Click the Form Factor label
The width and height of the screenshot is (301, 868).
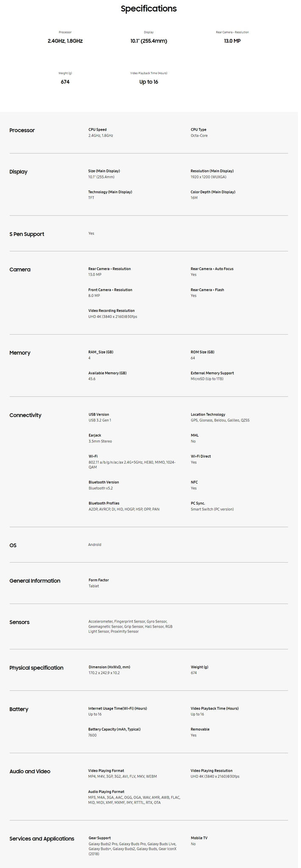[x=98, y=580]
